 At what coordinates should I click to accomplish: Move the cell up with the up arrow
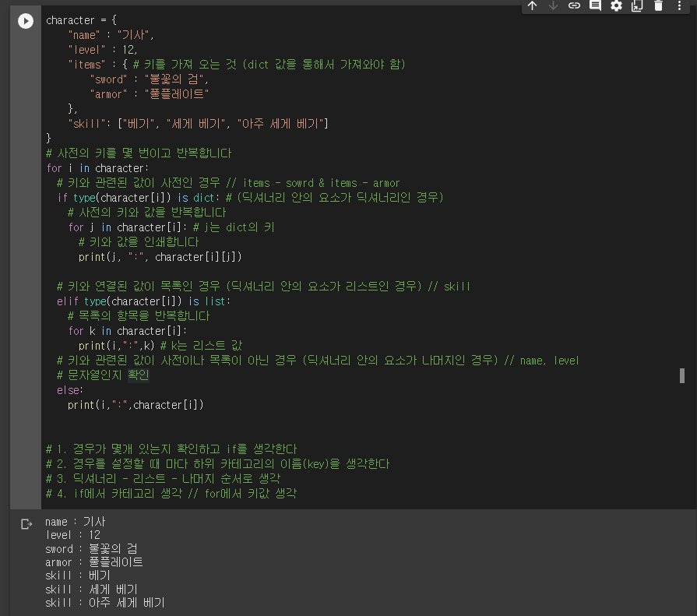click(x=532, y=5)
